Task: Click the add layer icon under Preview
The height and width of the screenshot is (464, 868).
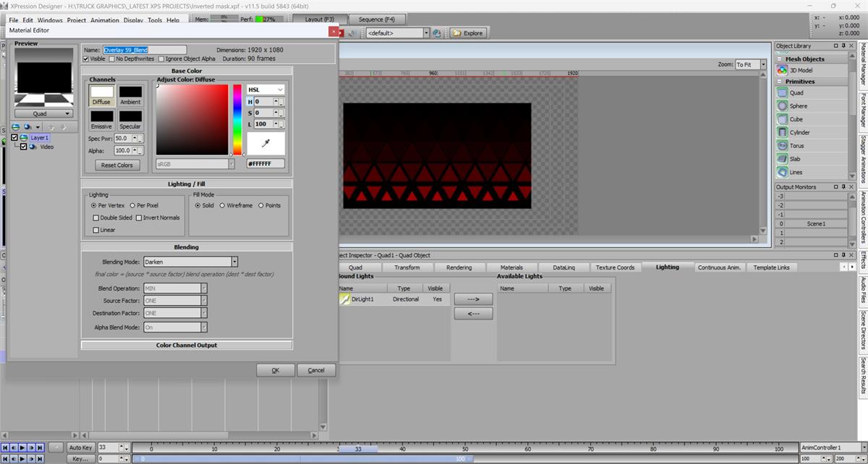Action: (16, 126)
